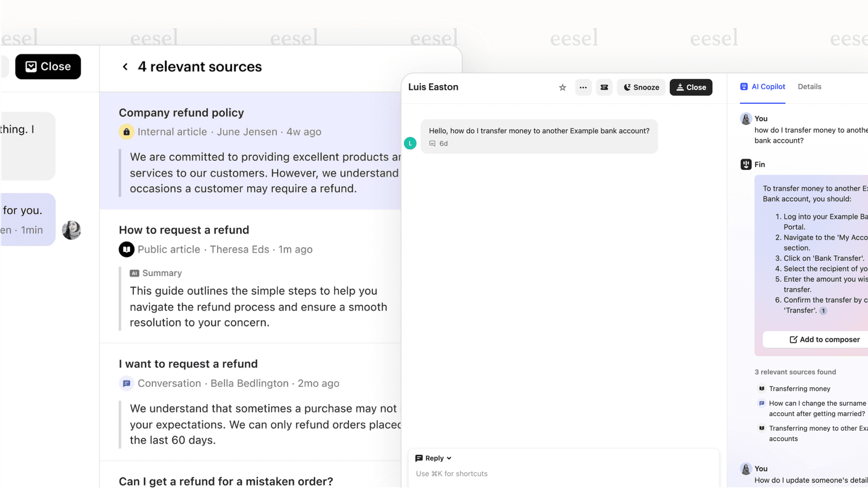Switch to the Details tab
The width and height of the screenshot is (868, 488).
[x=809, y=87]
